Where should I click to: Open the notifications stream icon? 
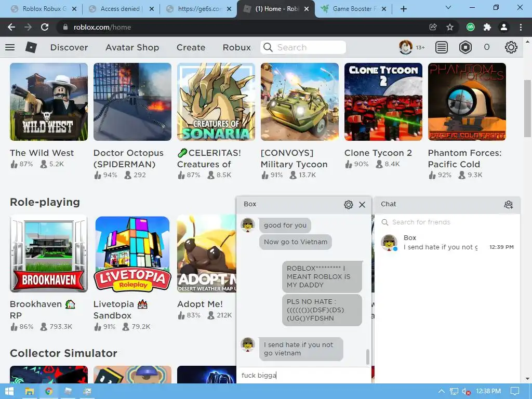(442, 47)
